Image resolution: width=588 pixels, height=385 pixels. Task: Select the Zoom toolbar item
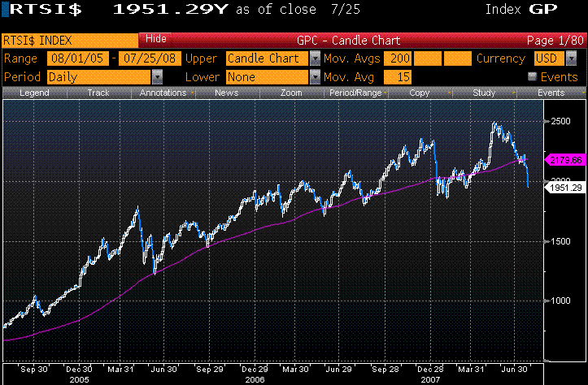pyautogui.click(x=291, y=93)
